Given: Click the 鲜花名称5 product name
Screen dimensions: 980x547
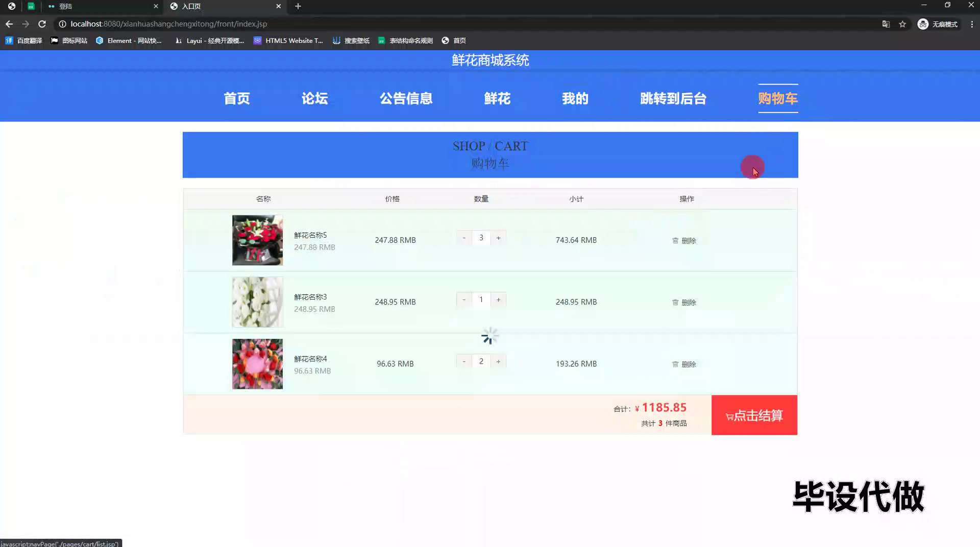Looking at the screenshot, I should [x=310, y=235].
